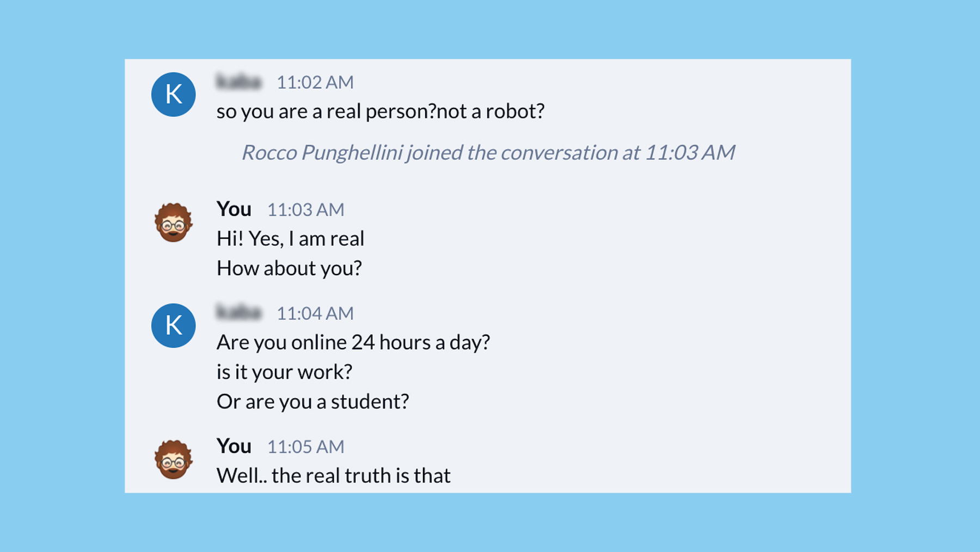
Task: Click the blurred username at 11:02 AM
Action: coord(239,82)
